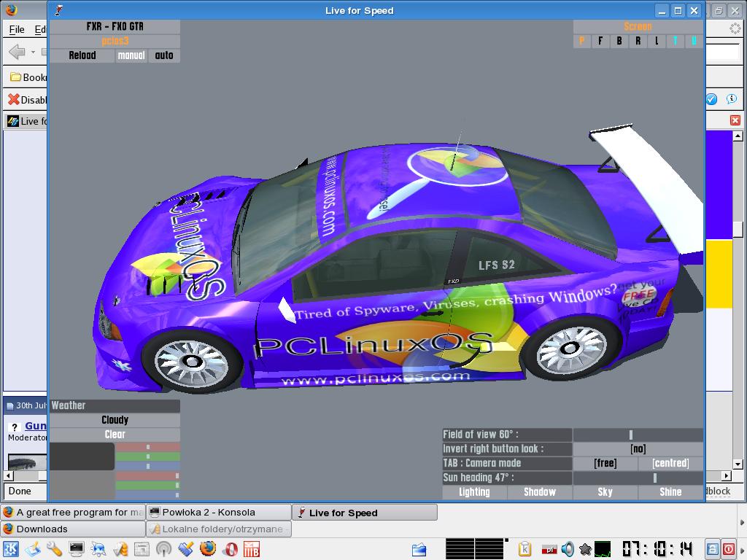Click the dark colour swatch in Weather panel
Screen dimensions: 747x560
coord(82,456)
